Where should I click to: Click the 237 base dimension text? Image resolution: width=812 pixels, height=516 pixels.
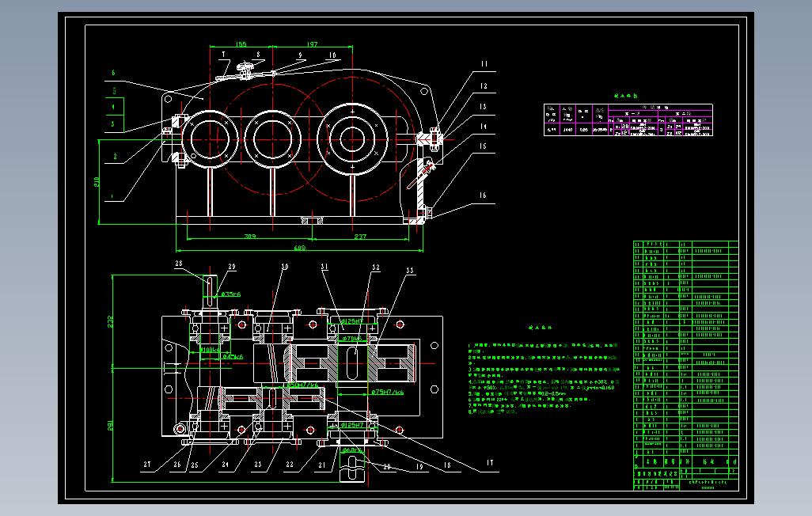point(360,237)
